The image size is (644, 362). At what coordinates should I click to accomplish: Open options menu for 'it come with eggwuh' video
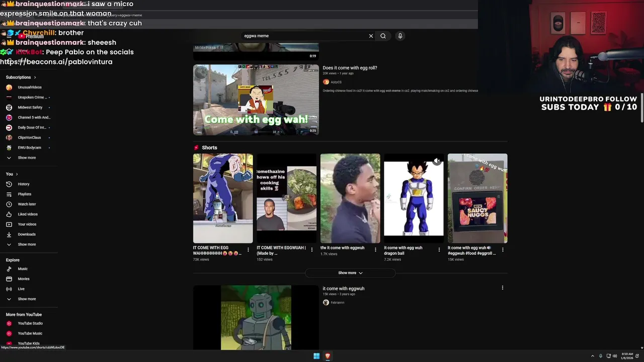502,288
